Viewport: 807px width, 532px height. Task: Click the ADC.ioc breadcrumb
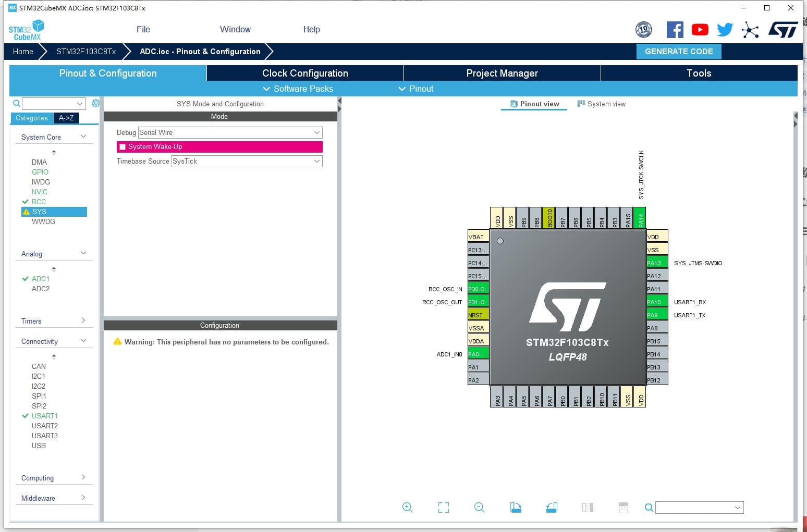coord(200,51)
